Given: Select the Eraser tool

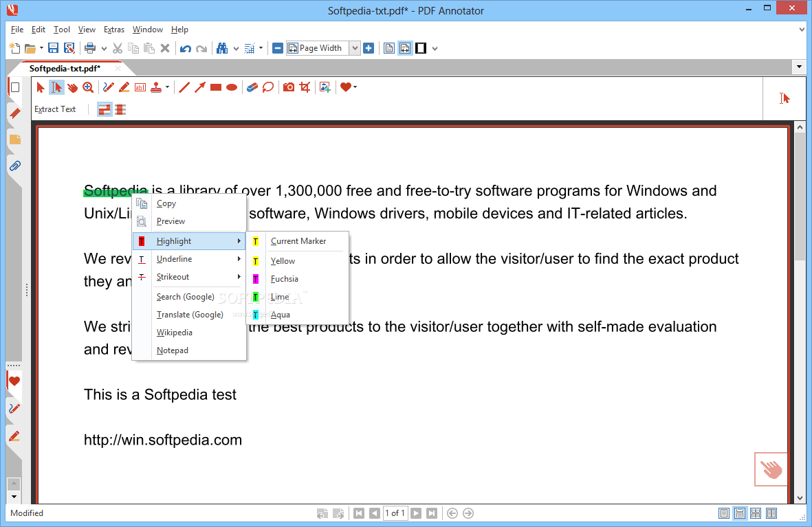Looking at the screenshot, I should (x=252, y=87).
